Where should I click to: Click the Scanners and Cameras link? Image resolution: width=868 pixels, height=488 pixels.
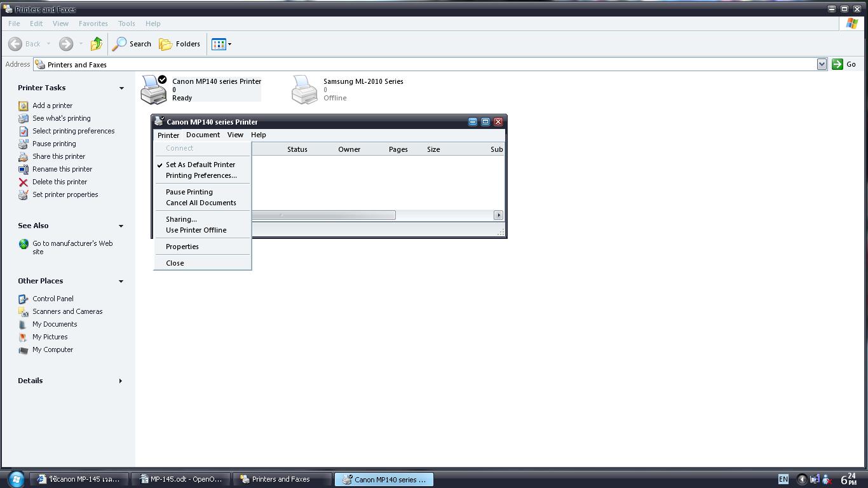tap(67, 311)
